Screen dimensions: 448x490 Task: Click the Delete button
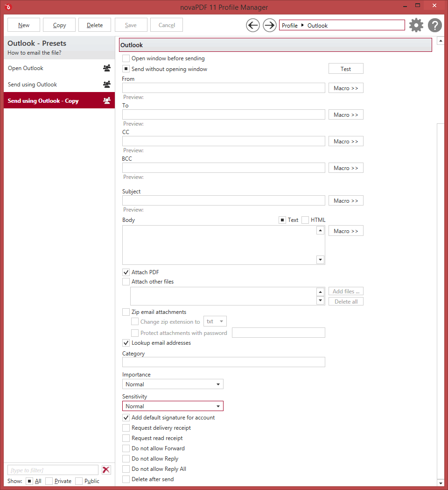(x=95, y=25)
